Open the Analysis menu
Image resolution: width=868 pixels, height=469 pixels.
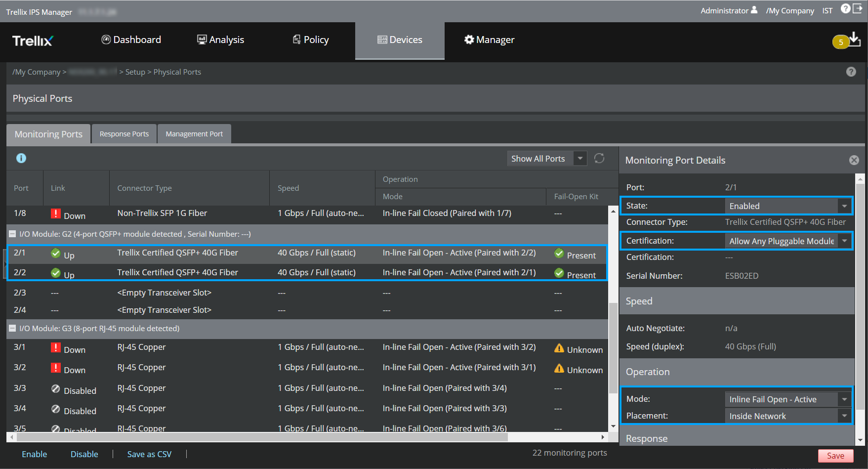220,40
